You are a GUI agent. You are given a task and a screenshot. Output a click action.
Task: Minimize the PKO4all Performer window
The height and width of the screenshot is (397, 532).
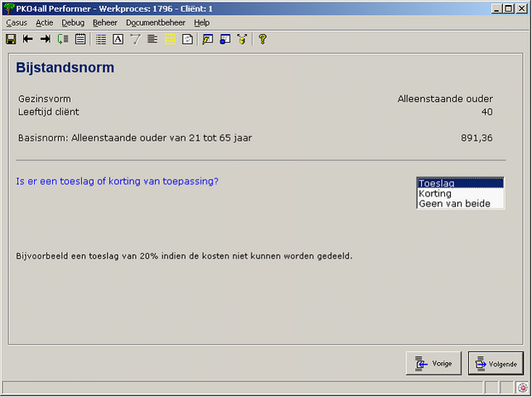click(496, 8)
